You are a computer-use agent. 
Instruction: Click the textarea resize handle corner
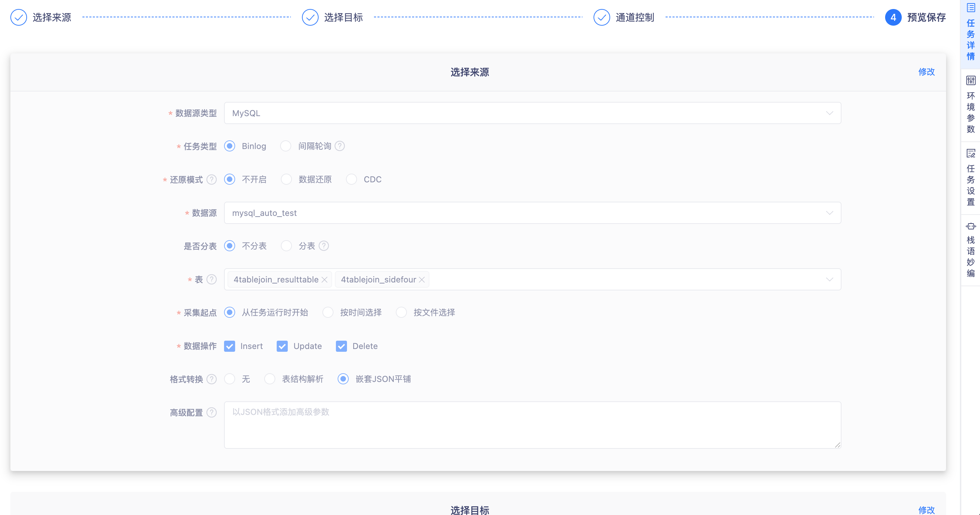coord(837,445)
